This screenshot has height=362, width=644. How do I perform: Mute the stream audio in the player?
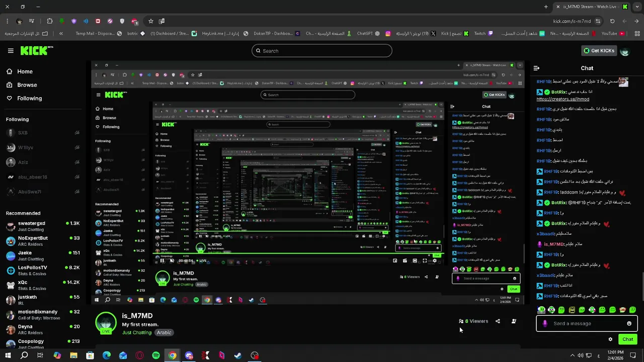[172, 260]
